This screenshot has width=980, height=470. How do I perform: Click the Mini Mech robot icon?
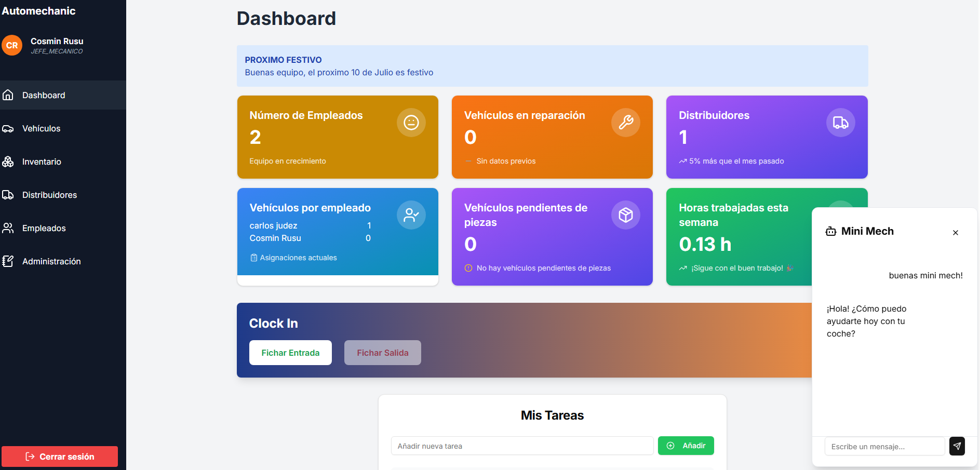[831, 232]
